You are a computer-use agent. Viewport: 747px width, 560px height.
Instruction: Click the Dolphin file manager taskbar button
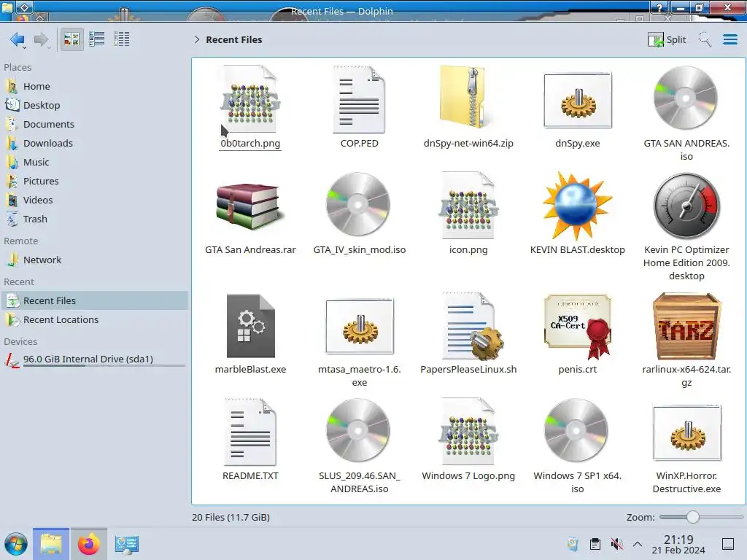click(51, 544)
